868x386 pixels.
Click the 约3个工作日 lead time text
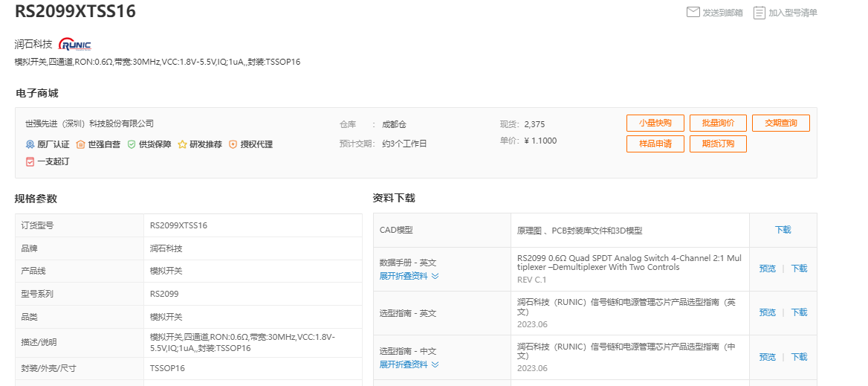[404, 144]
